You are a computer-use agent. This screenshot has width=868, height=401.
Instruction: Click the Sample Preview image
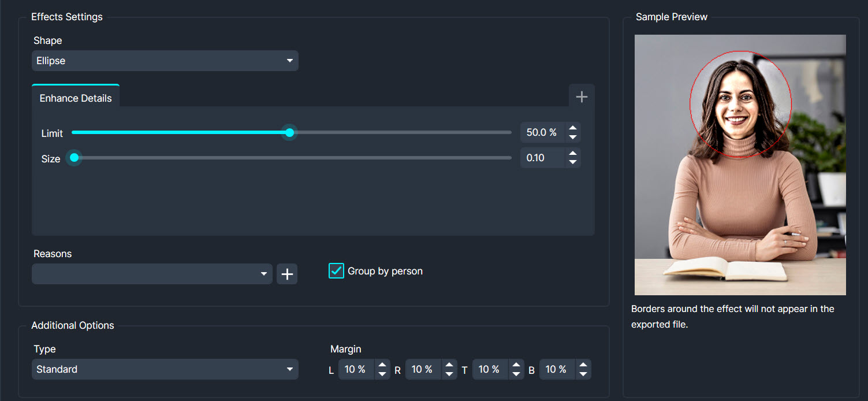[x=740, y=165]
